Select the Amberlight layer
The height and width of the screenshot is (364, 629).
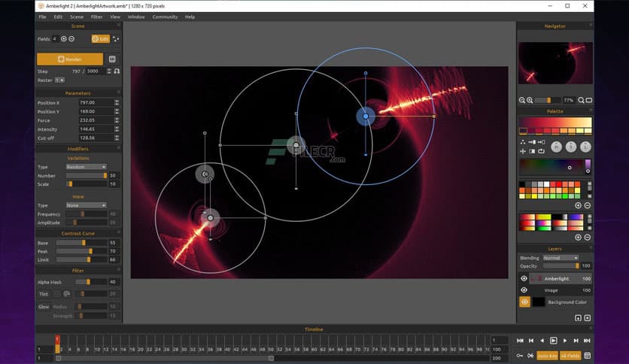point(561,278)
